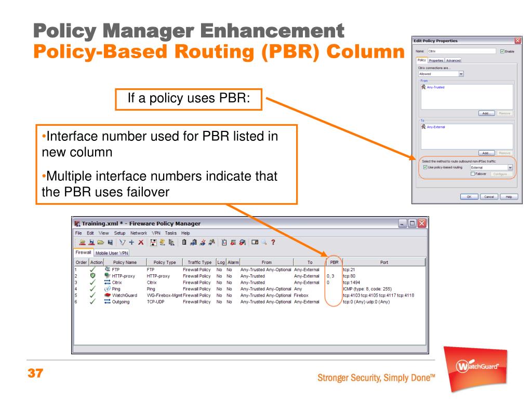532x399 pixels.
Task: Switch to the Properties tab
Action: click(x=436, y=60)
